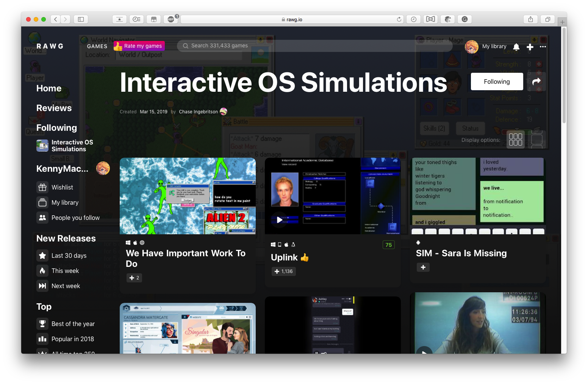Viewport: 588px width, 384px height.
Task: Open My library in top header
Action: [x=494, y=46]
